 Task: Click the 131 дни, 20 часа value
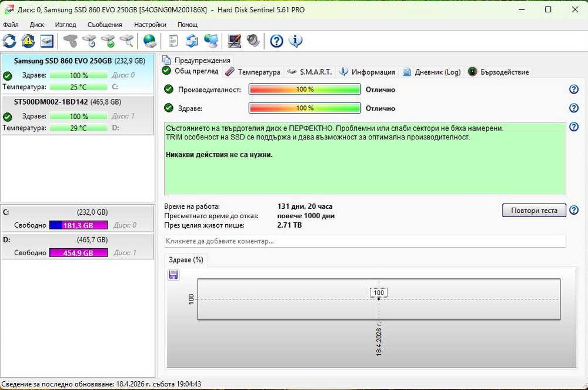pos(305,206)
